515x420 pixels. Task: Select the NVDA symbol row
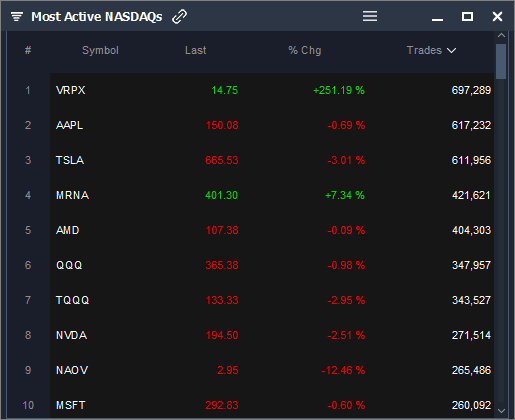click(272, 335)
